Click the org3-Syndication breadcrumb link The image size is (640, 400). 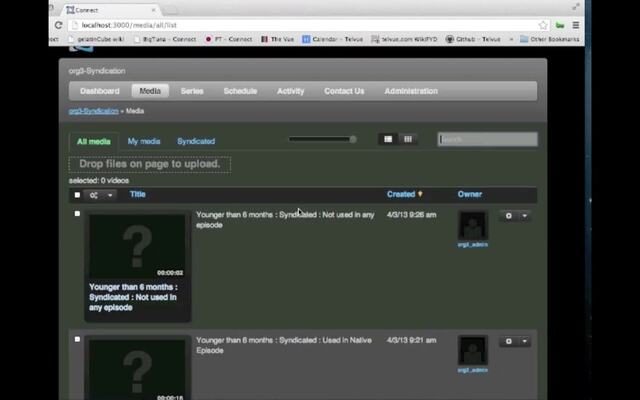(x=93, y=111)
